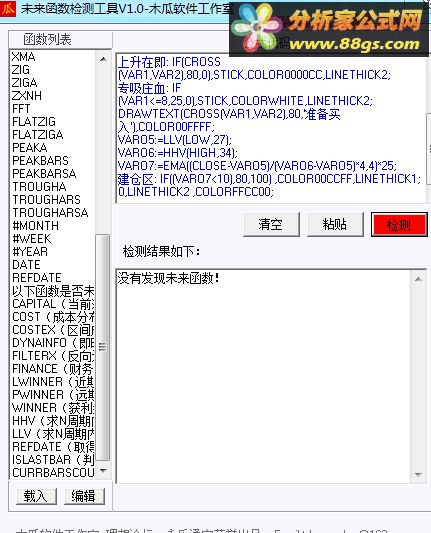
Task: Click the up arrow of results box scrollbar
Action: tap(418, 279)
